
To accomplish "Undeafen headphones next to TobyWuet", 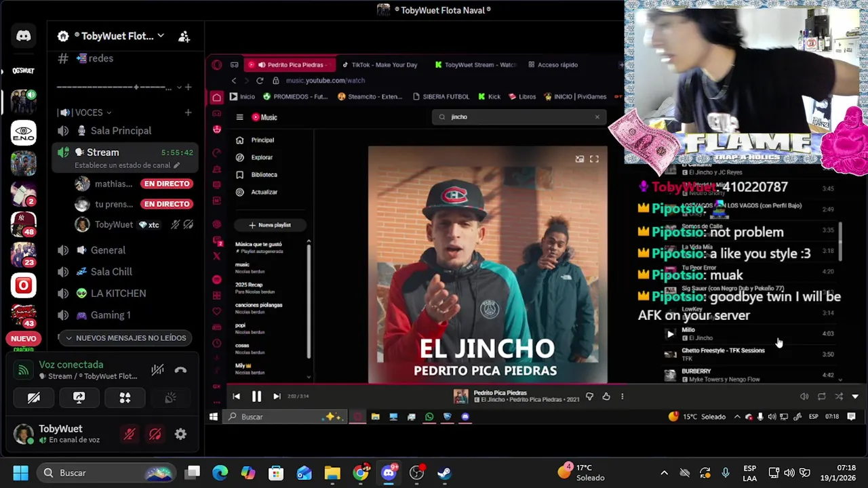I will coord(155,434).
